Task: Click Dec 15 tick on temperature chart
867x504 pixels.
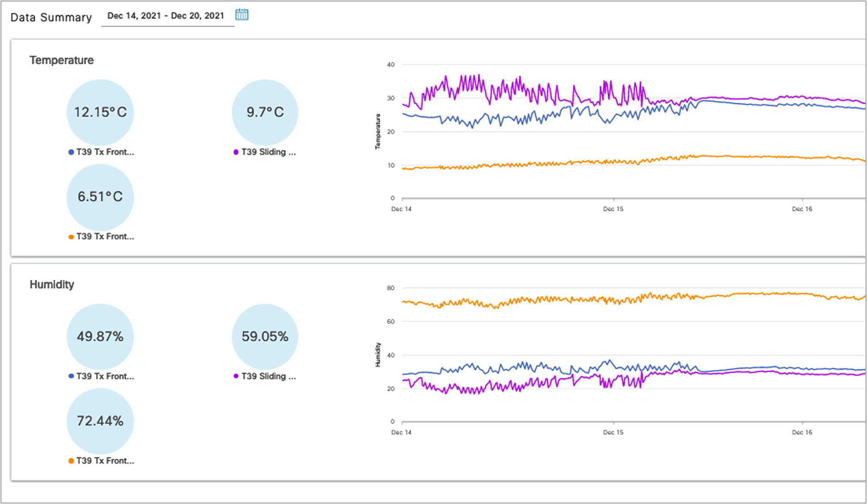Action: 613,209
